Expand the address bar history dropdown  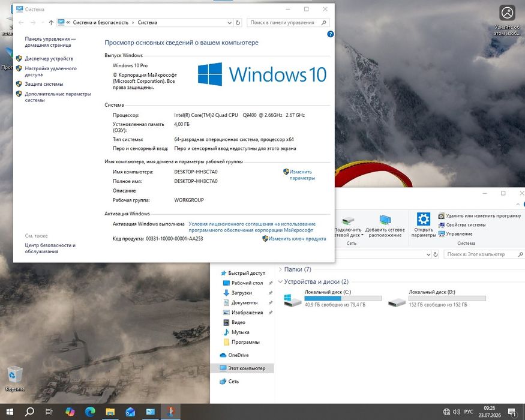coord(229,23)
